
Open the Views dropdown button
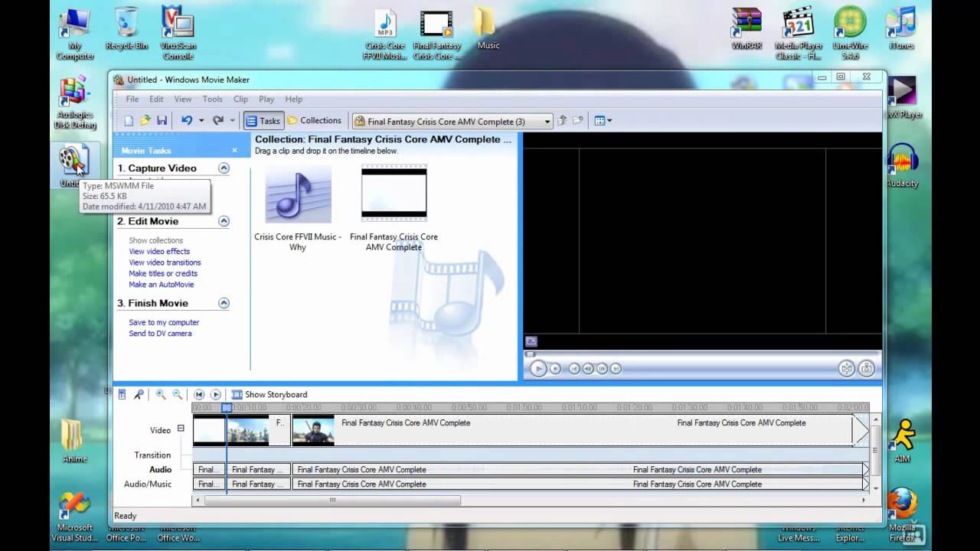(x=603, y=121)
